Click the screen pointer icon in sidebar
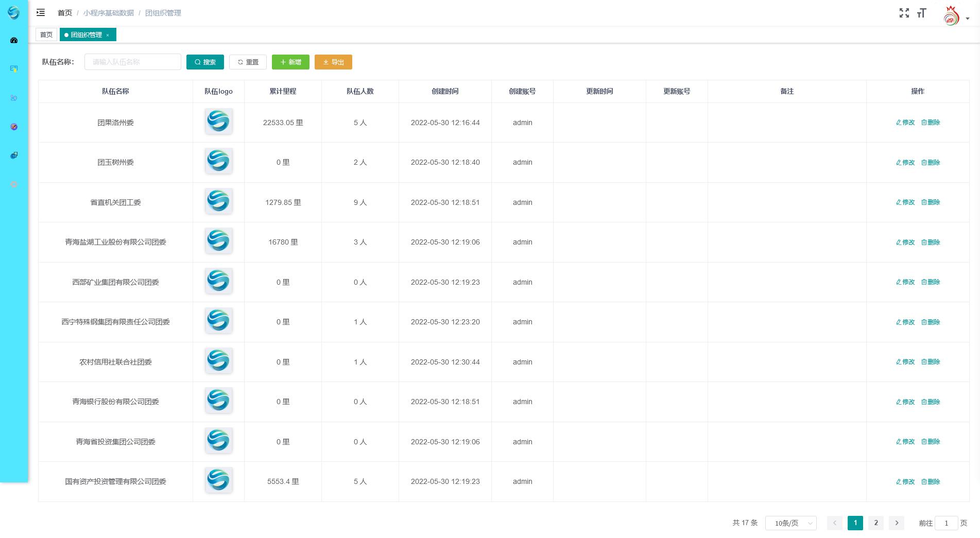Image resolution: width=980 pixels, height=538 pixels. [14, 68]
